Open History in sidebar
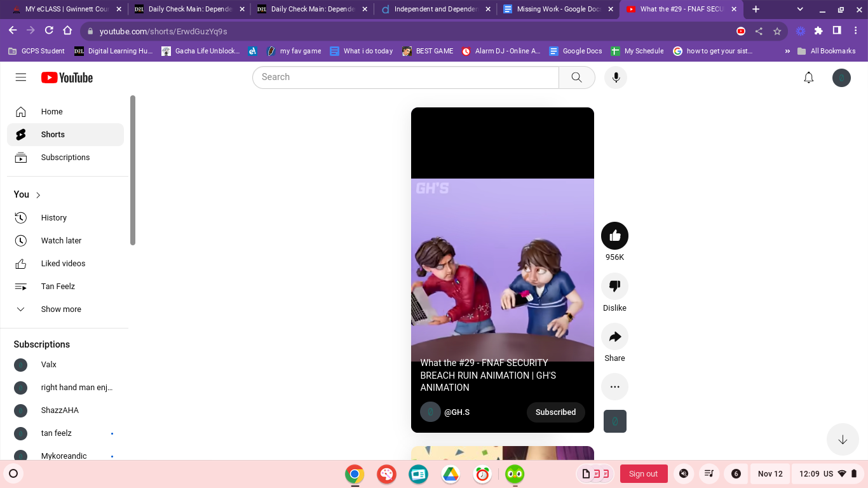The width and height of the screenshot is (868, 488). click(65, 218)
